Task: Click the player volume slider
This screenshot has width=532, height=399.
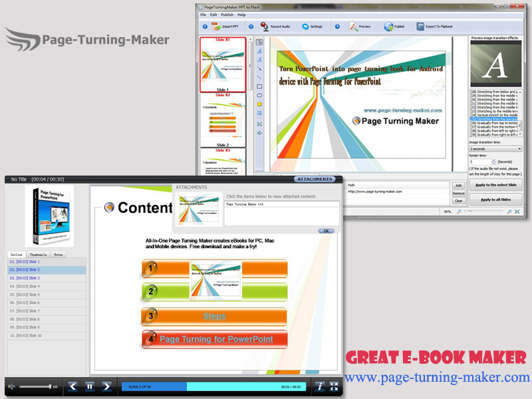Action: [35, 386]
